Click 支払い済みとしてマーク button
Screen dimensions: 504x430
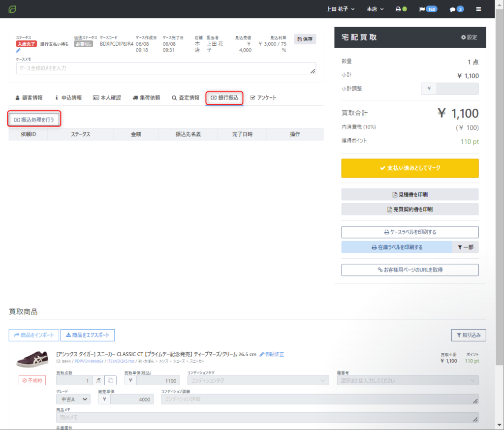(410, 168)
